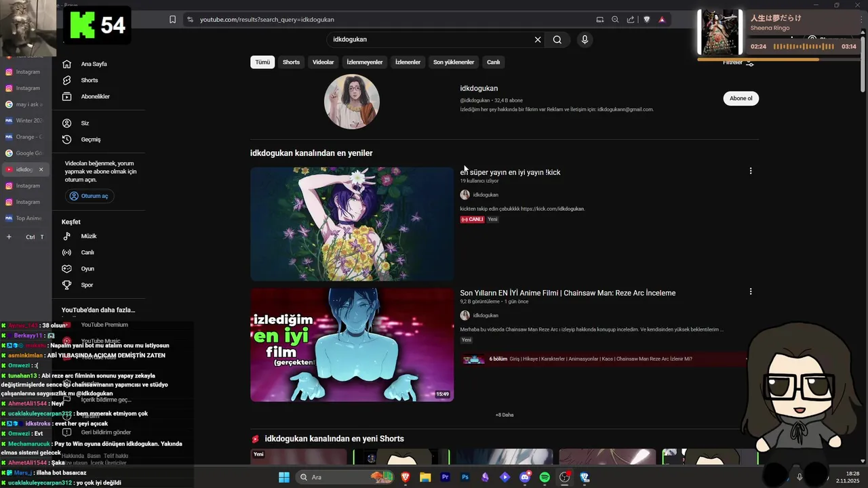The image size is (868, 488).
Task: Open File Explorer from the taskbar
Action: [x=425, y=477]
